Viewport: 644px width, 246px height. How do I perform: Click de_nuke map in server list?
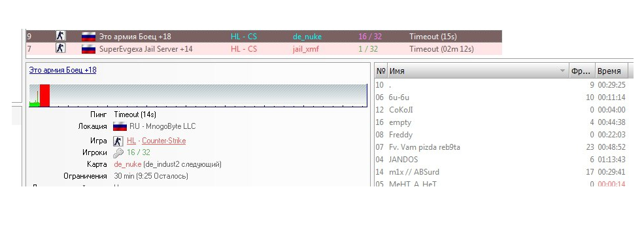click(307, 37)
